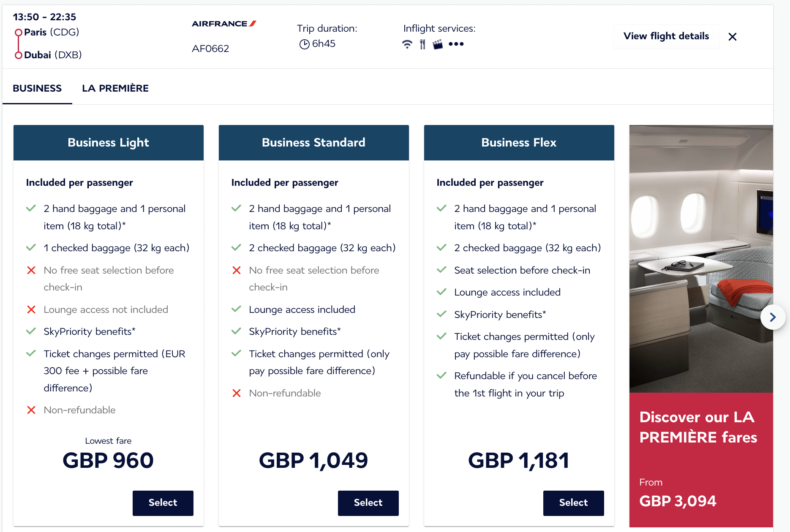Click the Wi-Fi inflight service icon
This screenshot has width=790, height=532.
[x=406, y=43]
